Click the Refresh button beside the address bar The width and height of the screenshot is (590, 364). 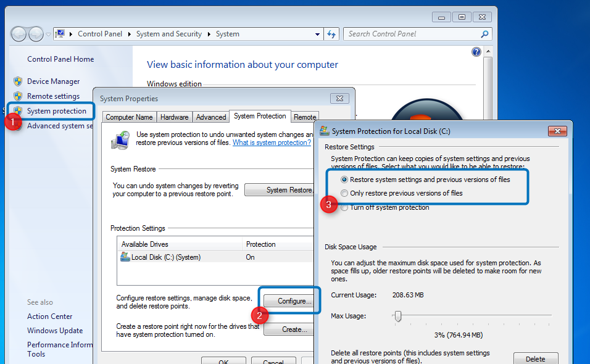pos(331,34)
